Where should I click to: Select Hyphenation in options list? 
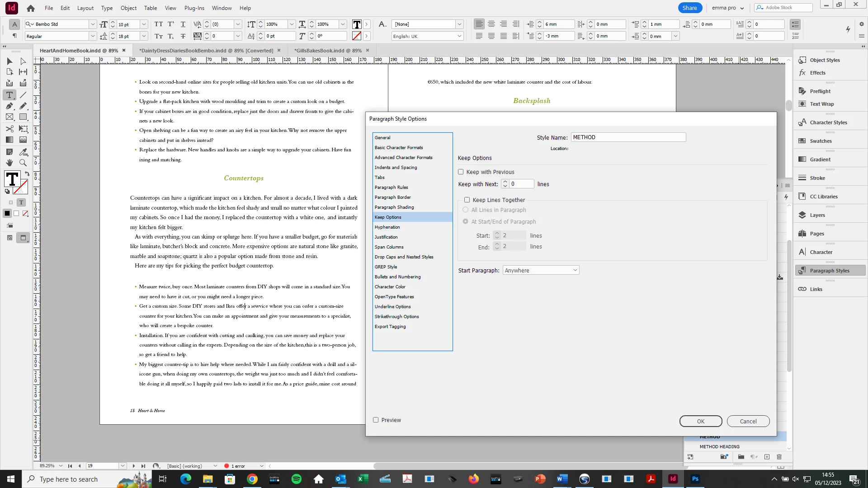click(x=387, y=227)
